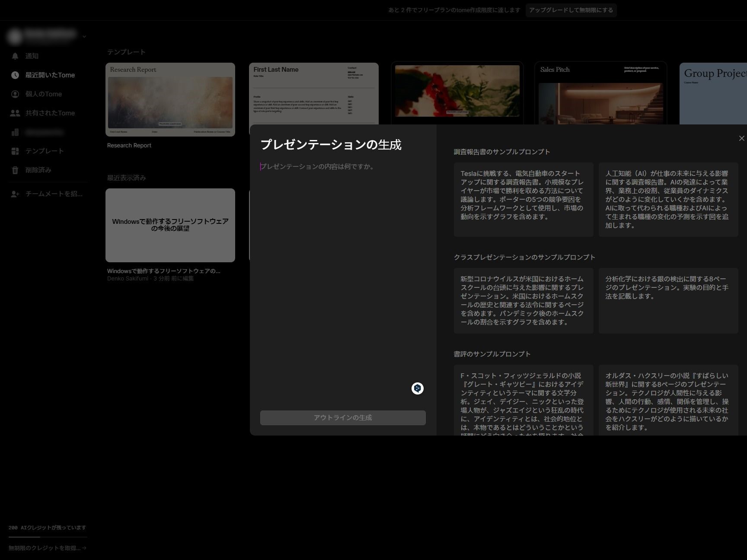Open templates using the grid icon
Screen dimensions: 747x560
coord(15,151)
